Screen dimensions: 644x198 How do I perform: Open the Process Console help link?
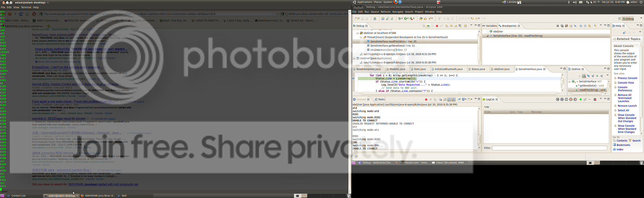point(627,78)
